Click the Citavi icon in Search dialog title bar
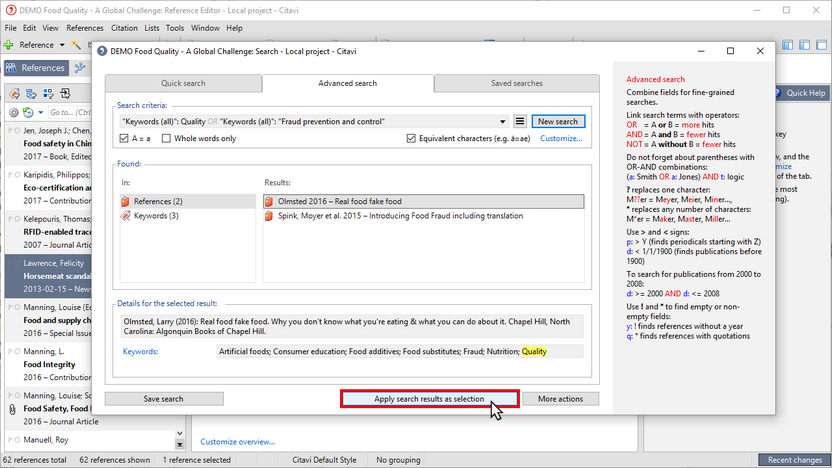The height and width of the screenshot is (468, 832). click(102, 51)
